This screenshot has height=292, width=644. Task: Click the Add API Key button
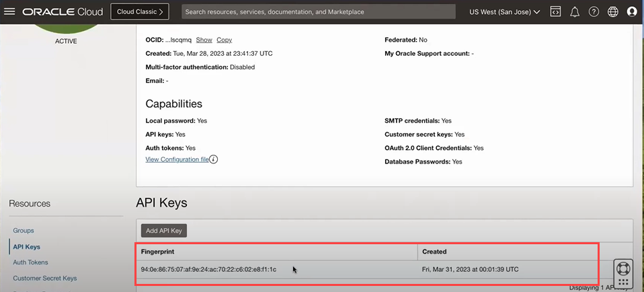(164, 231)
